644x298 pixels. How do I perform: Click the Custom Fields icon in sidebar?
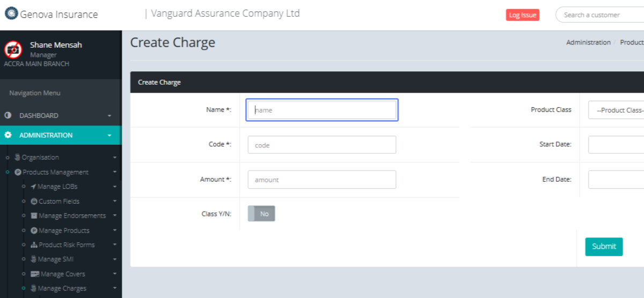[x=34, y=202]
